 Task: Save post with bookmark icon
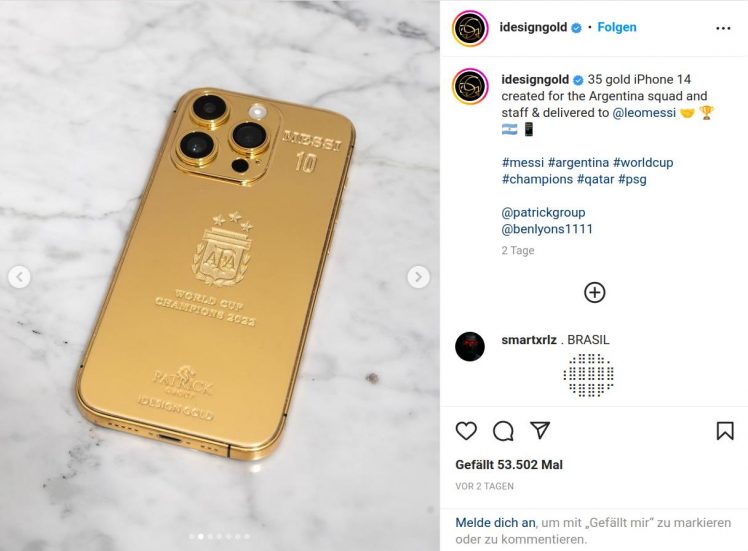[725, 431]
